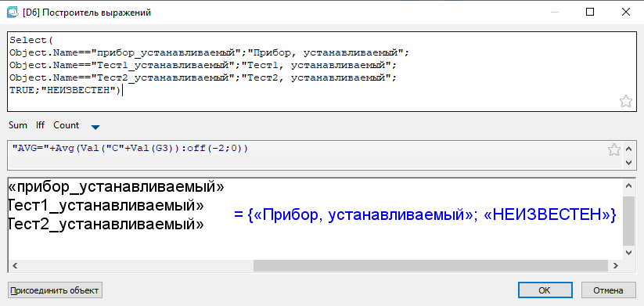Click inside the Select expression editor
This screenshot has height=306, width=644.
pyautogui.click(x=322, y=72)
